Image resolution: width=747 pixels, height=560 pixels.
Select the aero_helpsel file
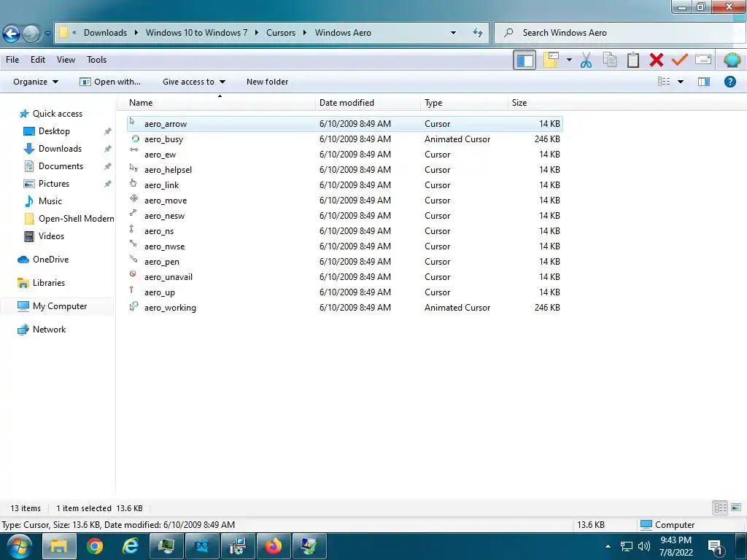(345, 170)
